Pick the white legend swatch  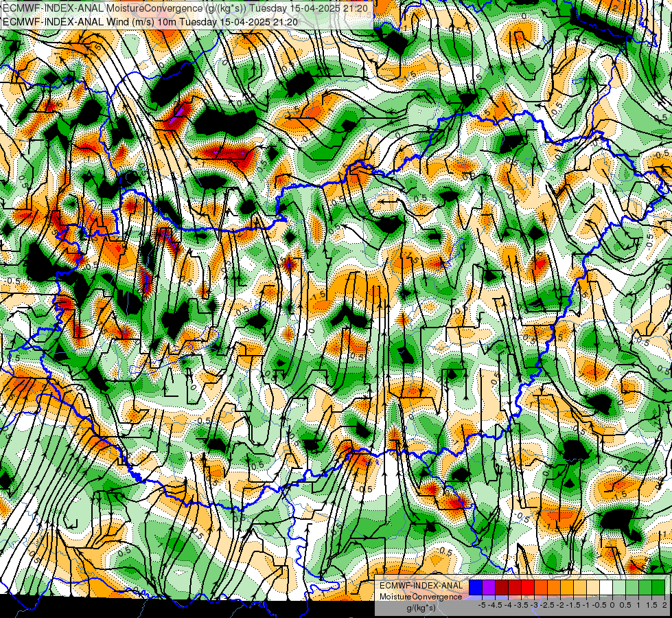[606, 588]
